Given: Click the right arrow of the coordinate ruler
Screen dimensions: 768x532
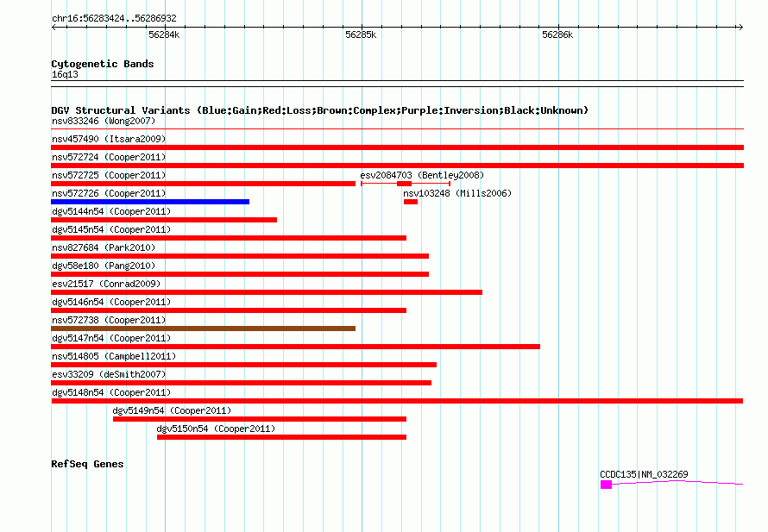Looking at the screenshot, I should click(x=740, y=27).
